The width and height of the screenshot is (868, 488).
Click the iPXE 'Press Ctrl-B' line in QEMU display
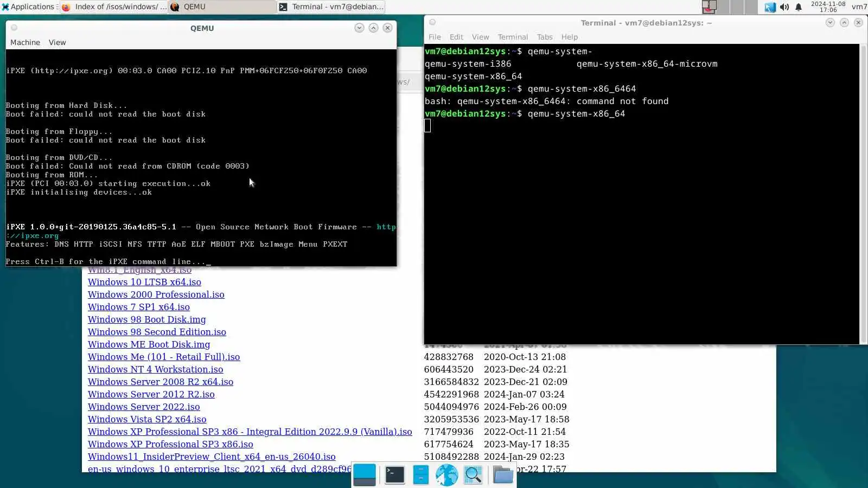pyautogui.click(x=108, y=261)
